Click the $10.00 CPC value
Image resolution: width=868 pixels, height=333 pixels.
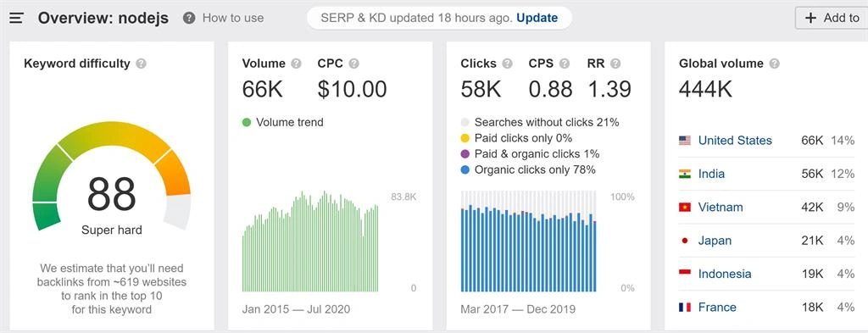pos(352,89)
